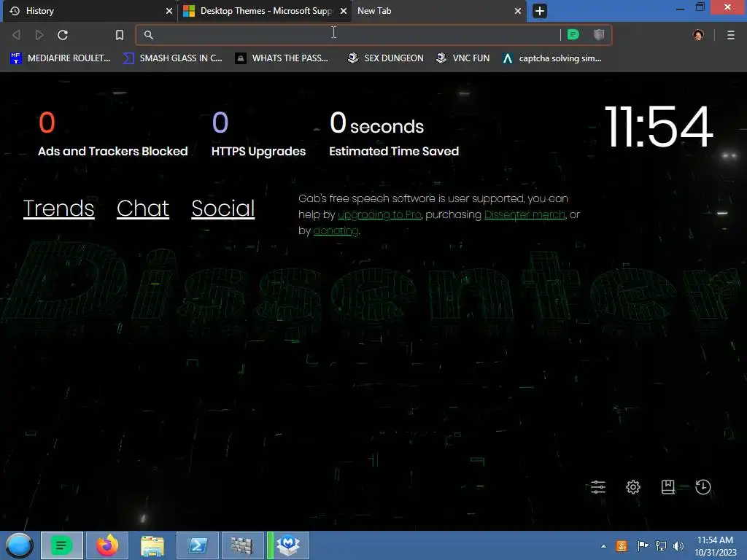This screenshot has height=560, width=747.
Task: Follow the Dissenter merch link
Action: click(x=525, y=215)
